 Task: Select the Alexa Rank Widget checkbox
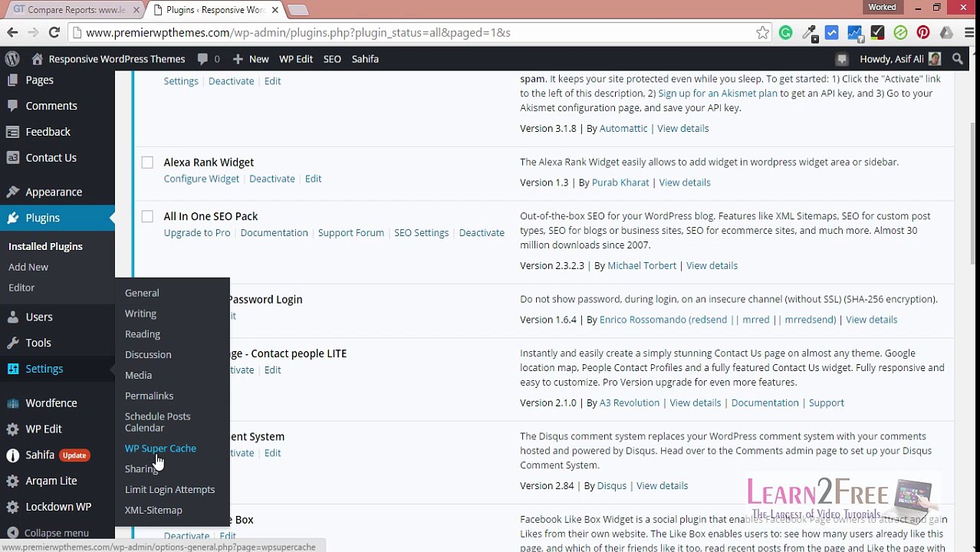click(147, 162)
